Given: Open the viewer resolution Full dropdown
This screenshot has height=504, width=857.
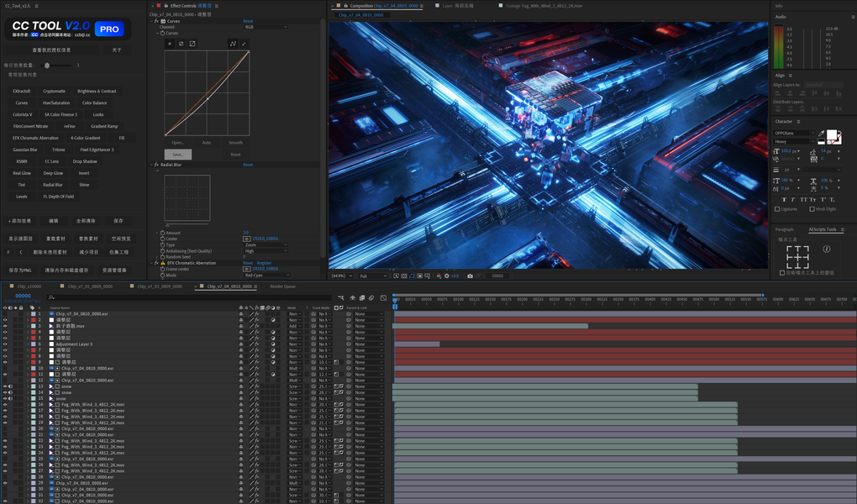Looking at the screenshot, I should [x=373, y=276].
